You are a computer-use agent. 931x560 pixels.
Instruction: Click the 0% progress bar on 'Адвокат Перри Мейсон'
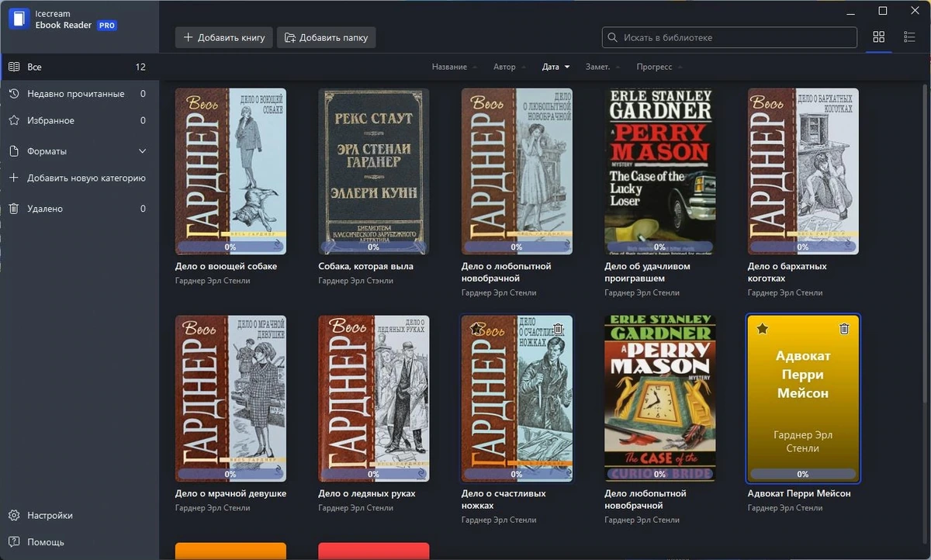(803, 474)
